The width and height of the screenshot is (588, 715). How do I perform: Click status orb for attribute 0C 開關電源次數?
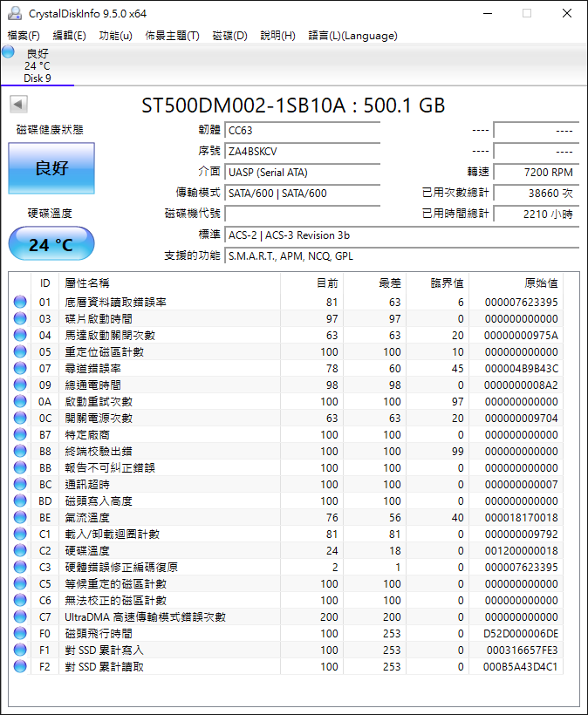[20, 418]
